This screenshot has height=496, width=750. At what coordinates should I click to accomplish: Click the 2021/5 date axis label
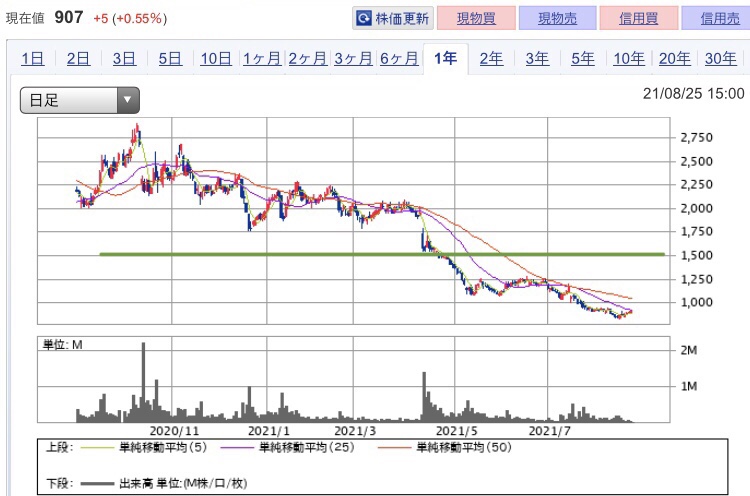pyautogui.click(x=456, y=431)
